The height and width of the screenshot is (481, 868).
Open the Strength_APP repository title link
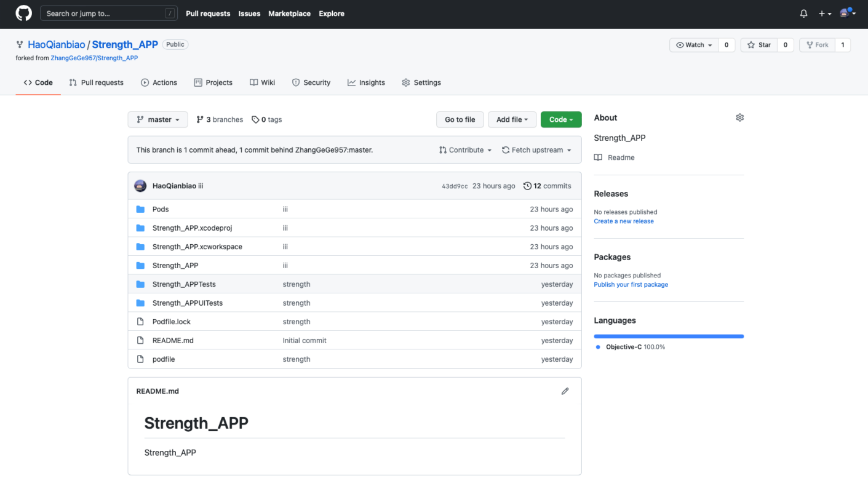pyautogui.click(x=125, y=45)
